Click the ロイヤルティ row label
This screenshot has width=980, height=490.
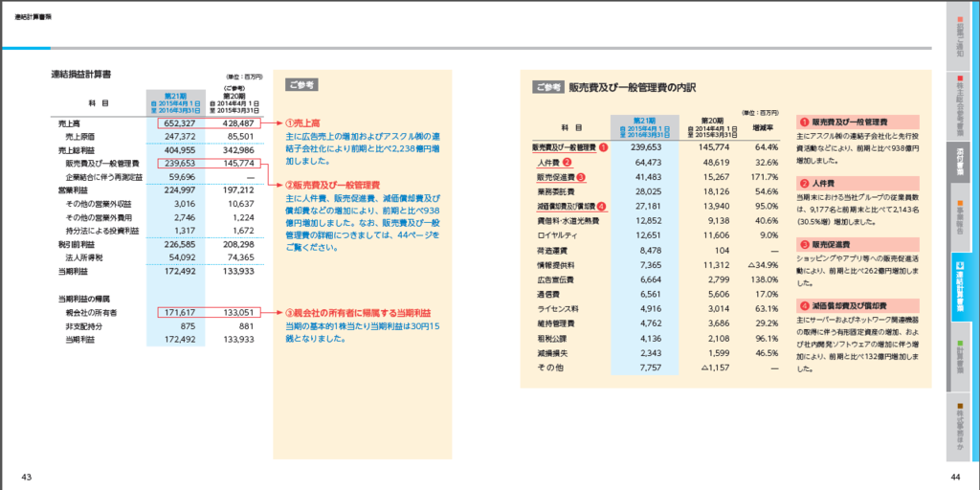click(x=558, y=235)
